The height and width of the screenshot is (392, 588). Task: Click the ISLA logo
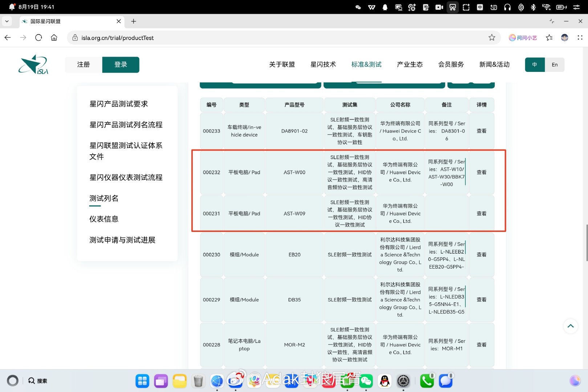[x=33, y=65]
